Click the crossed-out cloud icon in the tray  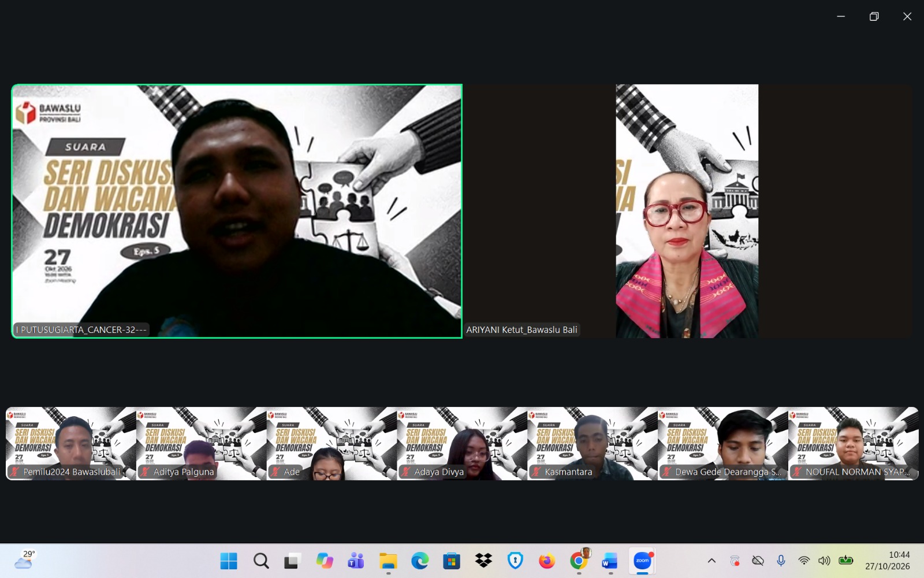[758, 561]
